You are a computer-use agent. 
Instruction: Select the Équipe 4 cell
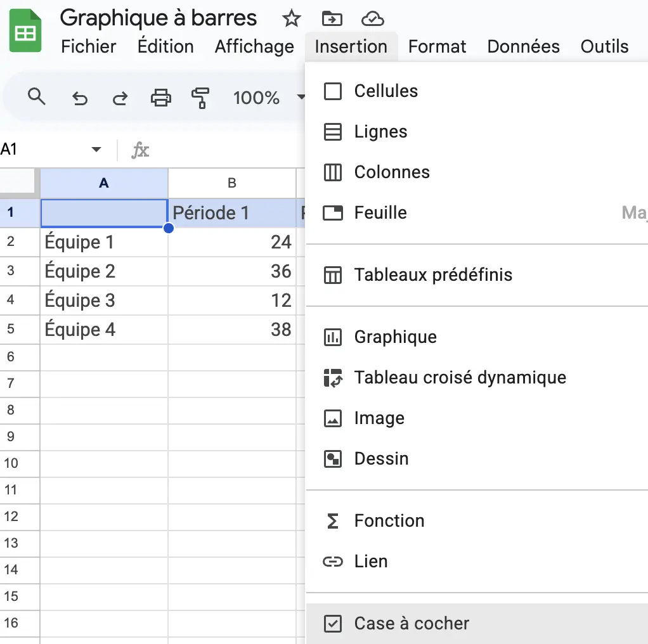(x=104, y=330)
